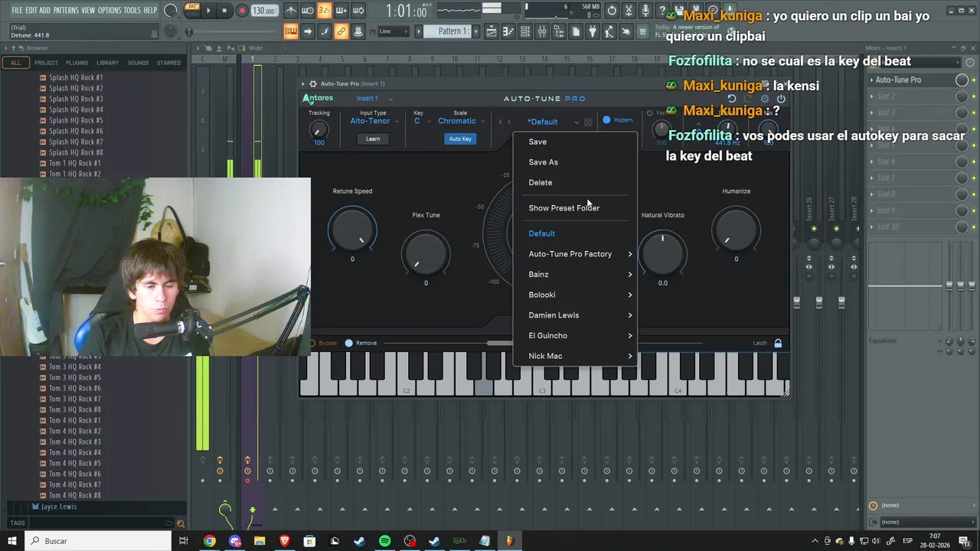
Task: Open the PATTERNS menu
Action: (x=66, y=10)
